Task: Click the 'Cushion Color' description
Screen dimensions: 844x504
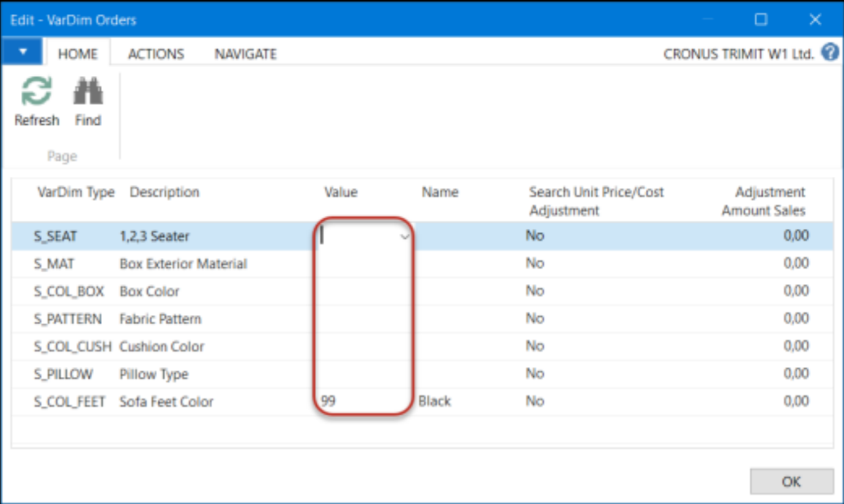Action: (161, 346)
